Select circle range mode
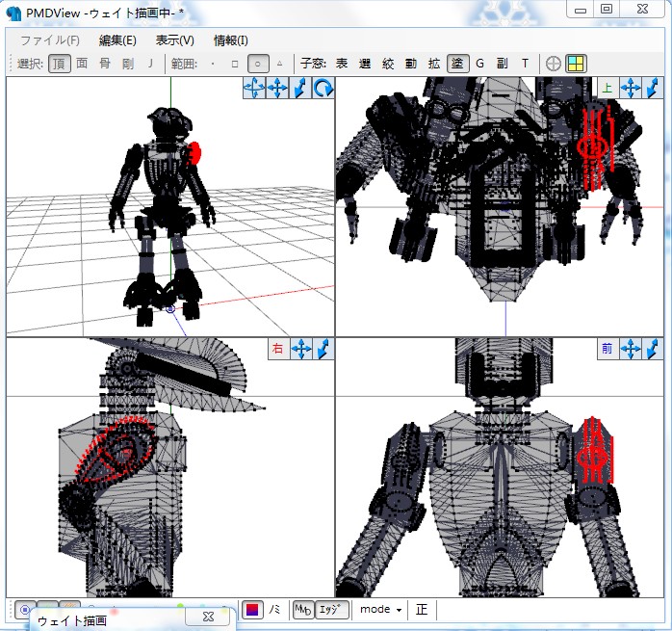This screenshot has height=631, width=672. [x=258, y=64]
